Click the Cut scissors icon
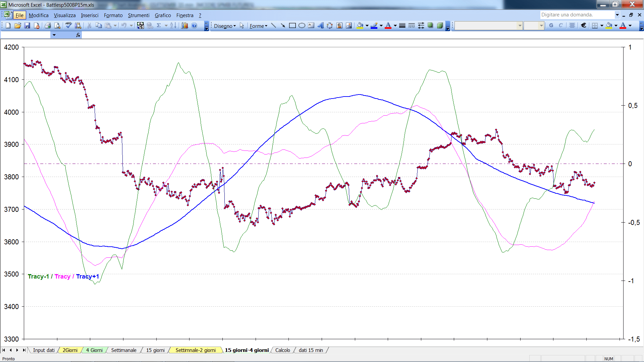 (x=89, y=25)
